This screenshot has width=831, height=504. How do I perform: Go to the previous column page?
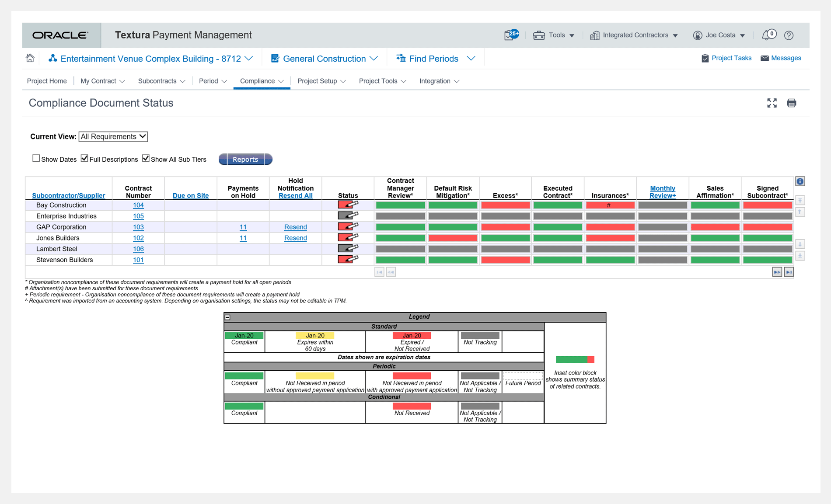pos(391,272)
